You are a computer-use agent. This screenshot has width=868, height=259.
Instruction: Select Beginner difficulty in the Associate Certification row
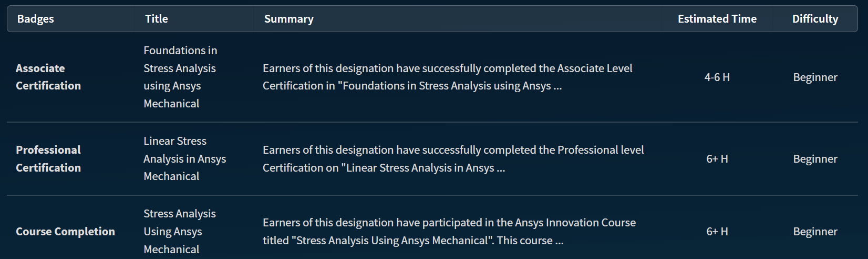815,77
